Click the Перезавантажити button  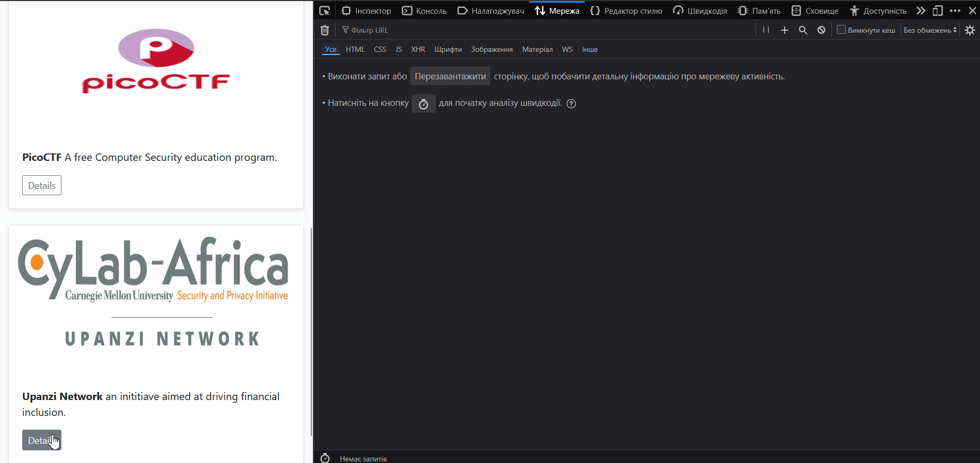point(450,76)
